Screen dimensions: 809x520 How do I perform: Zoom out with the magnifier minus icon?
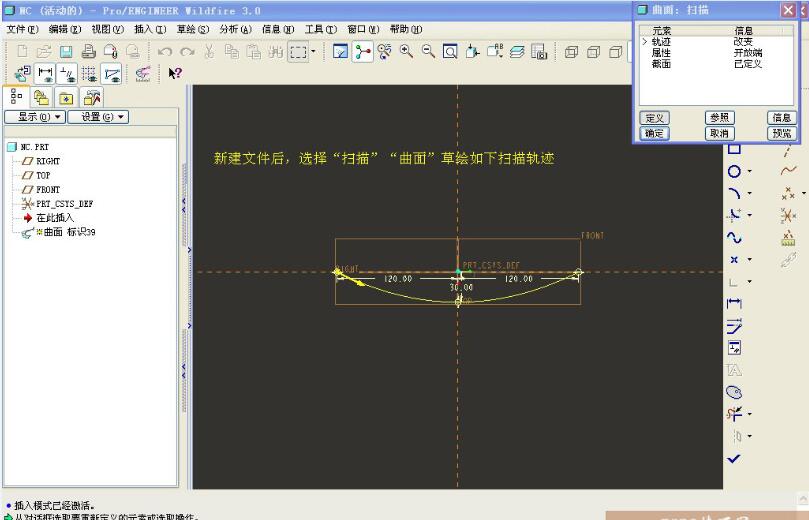(x=428, y=52)
